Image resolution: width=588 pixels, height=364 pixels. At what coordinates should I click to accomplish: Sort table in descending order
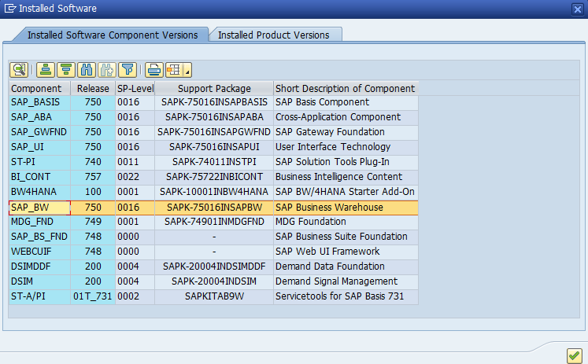coord(66,70)
